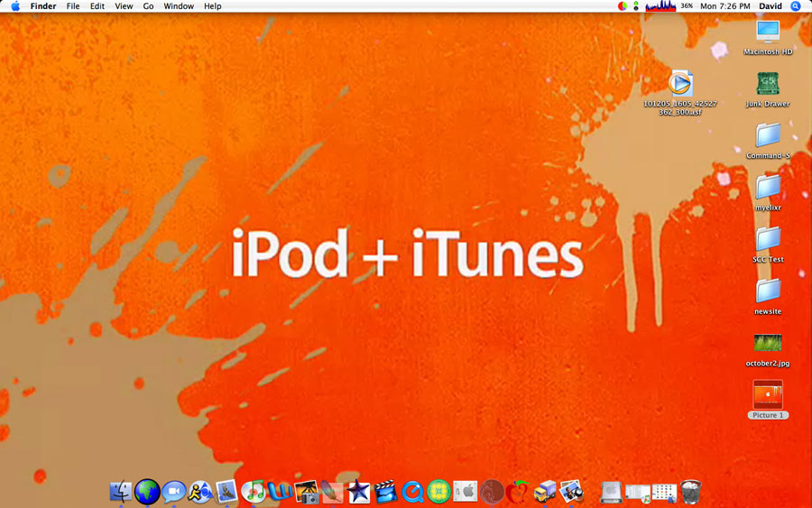Open the green lime app in Dock
The image size is (812, 508).
tap(438, 492)
